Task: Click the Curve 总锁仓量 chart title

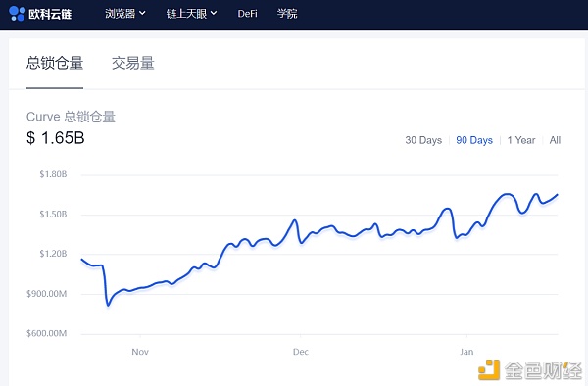Action: (71, 117)
